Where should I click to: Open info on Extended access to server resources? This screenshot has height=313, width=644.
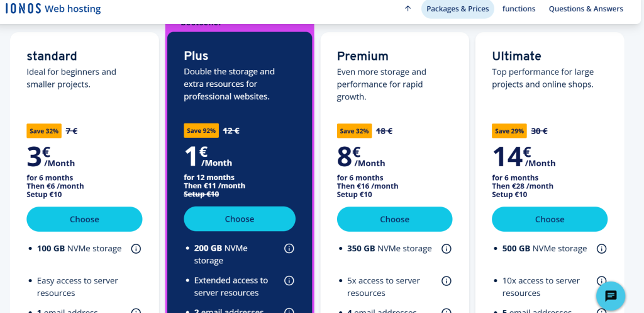pos(289,281)
